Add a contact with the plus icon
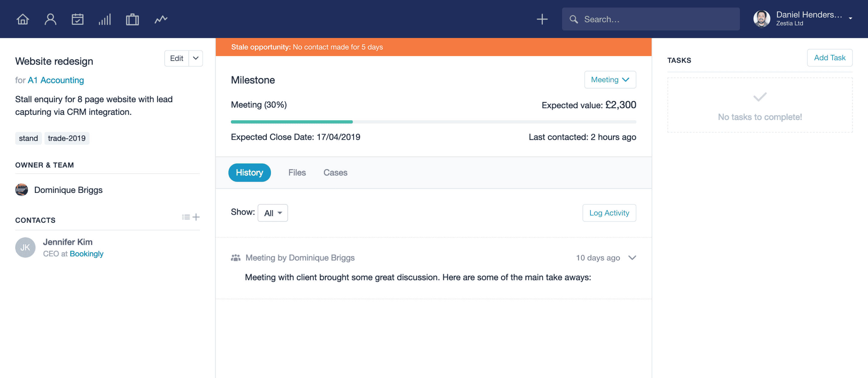The image size is (868, 378). [196, 217]
